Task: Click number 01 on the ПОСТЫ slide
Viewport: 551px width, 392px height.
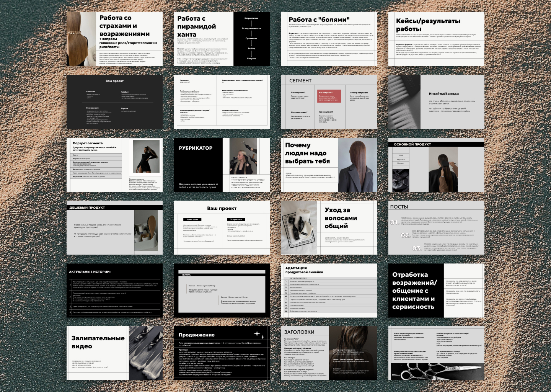Action: (395, 222)
